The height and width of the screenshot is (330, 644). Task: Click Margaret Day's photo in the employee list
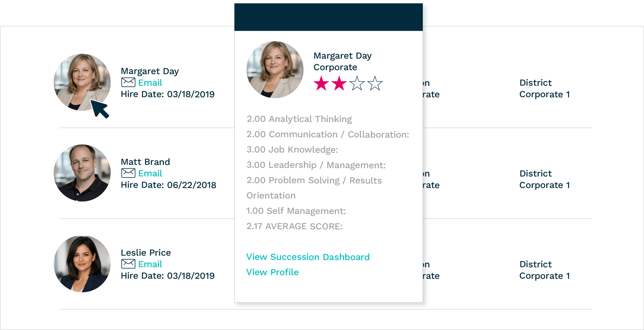(82, 82)
